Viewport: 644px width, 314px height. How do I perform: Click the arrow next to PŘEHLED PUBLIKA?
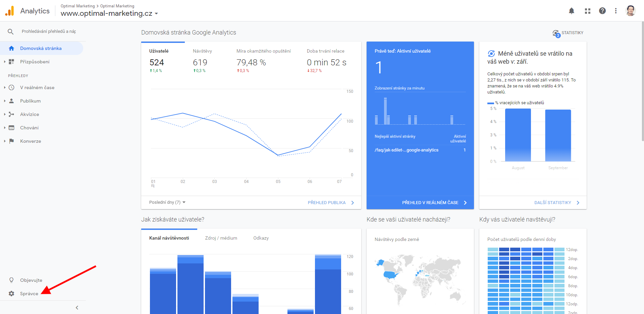pyautogui.click(x=353, y=203)
